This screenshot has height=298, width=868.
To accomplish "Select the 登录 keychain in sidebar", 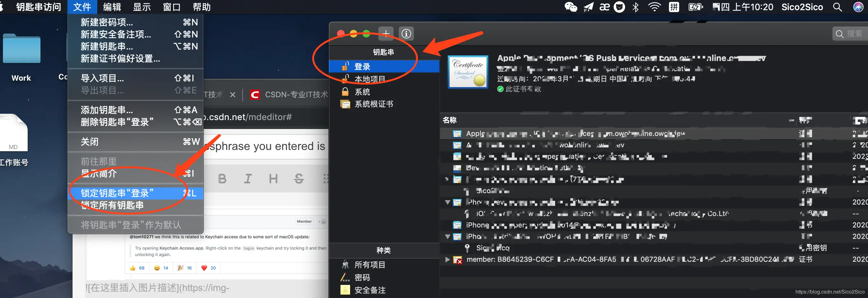I will click(384, 66).
